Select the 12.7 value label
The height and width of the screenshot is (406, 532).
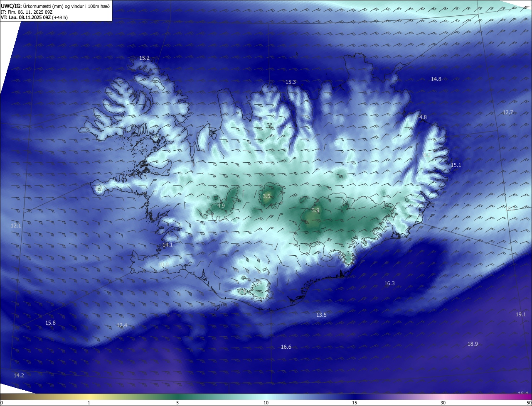pos(508,113)
